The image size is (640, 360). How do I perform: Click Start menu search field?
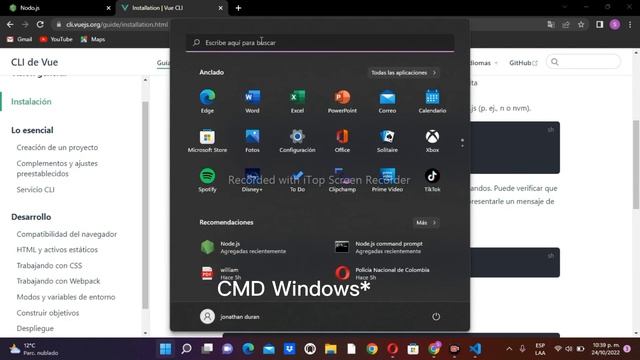(320, 42)
